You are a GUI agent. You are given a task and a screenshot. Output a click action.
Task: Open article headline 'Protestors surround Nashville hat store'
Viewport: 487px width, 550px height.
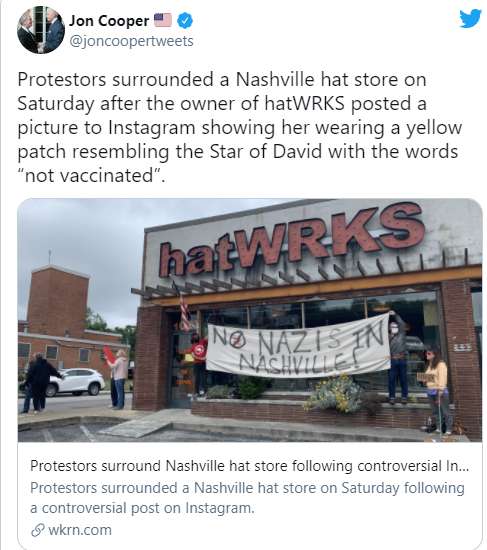(x=249, y=466)
